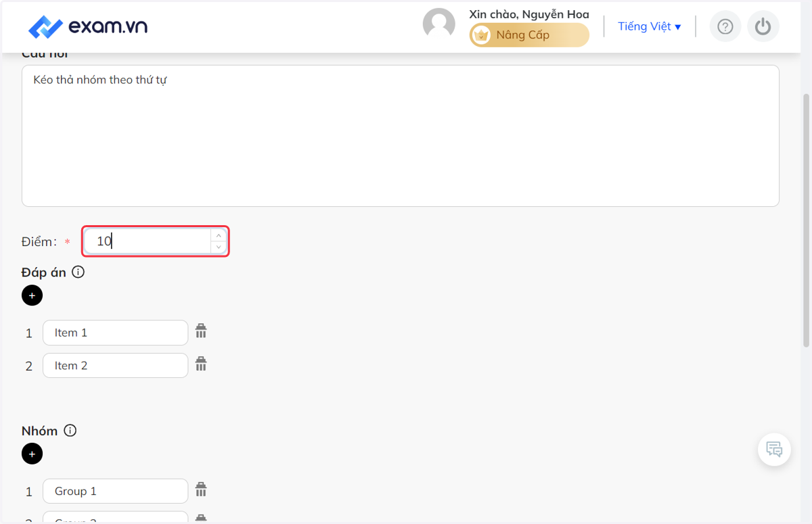
Task: Click the power logout icon
Action: pos(763,26)
